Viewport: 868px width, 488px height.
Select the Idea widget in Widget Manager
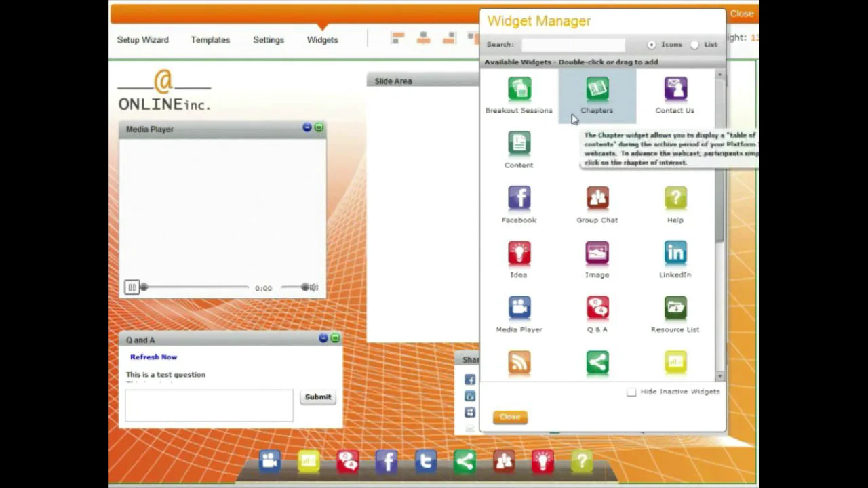click(519, 253)
